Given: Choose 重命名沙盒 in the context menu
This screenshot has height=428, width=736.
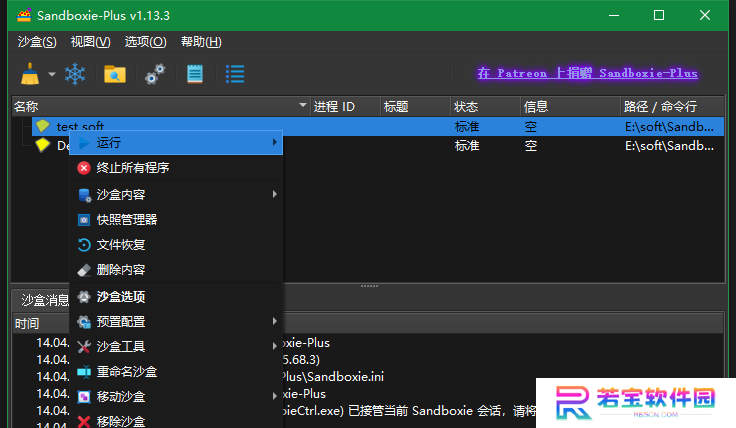Looking at the screenshot, I should tap(176, 372).
